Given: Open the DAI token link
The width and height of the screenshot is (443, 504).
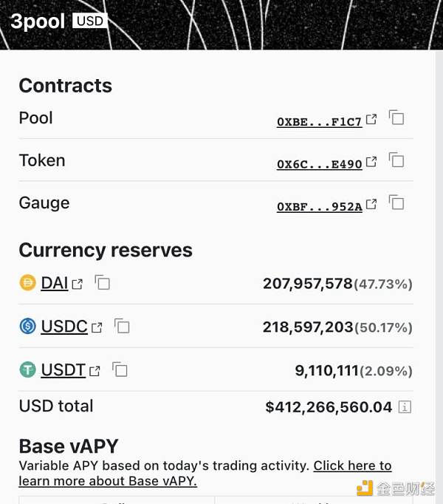Looking at the screenshot, I should pyautogui.click(x=55, y=283).
